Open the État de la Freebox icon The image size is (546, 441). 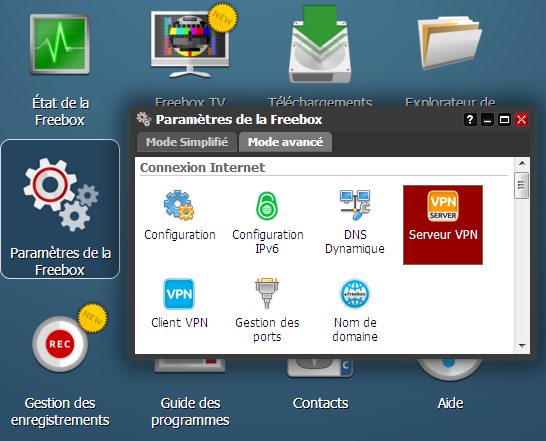point(60,45)
